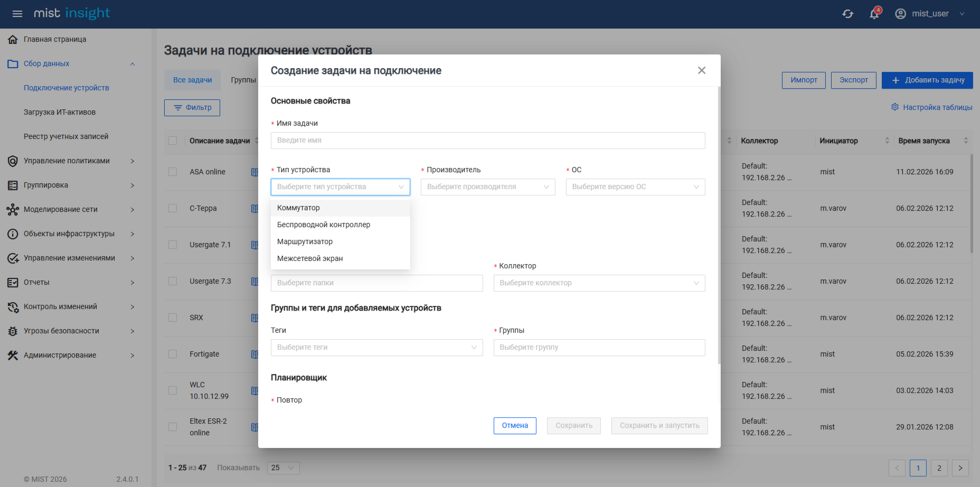Check the SRX row checkbox

pos(173,317)
